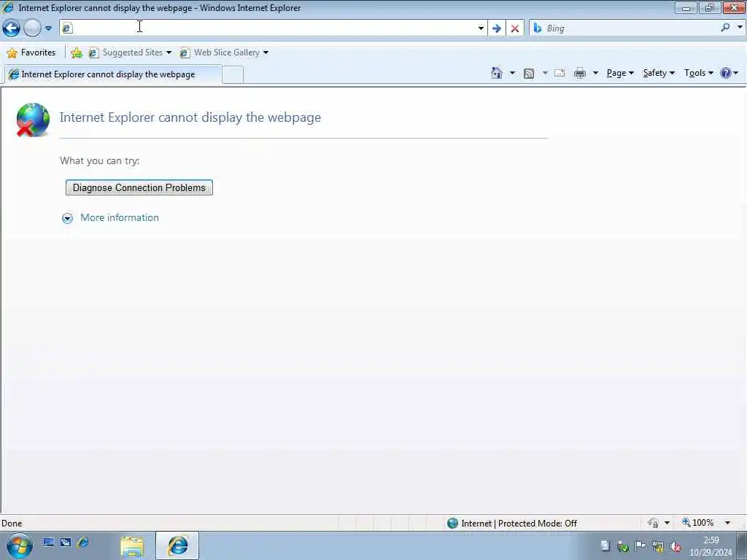
Task: Expand More information arrow icon
Action: [67, 218]
